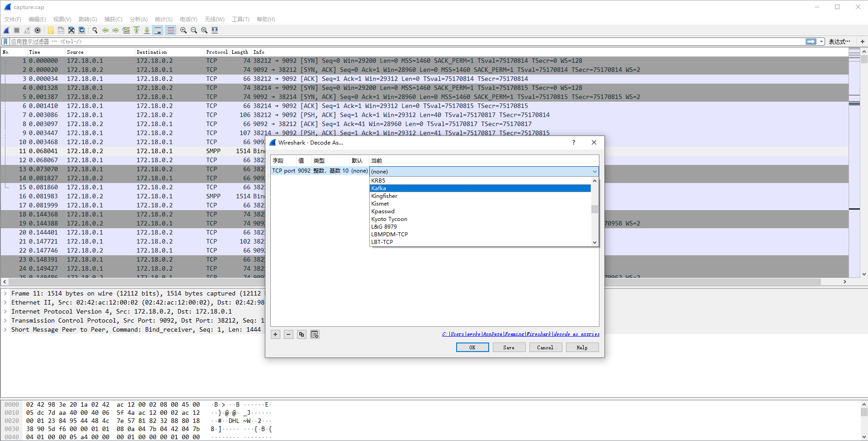
Task: Click the resize columns icon
Action: pyautogui.click(x=215, y=30)
